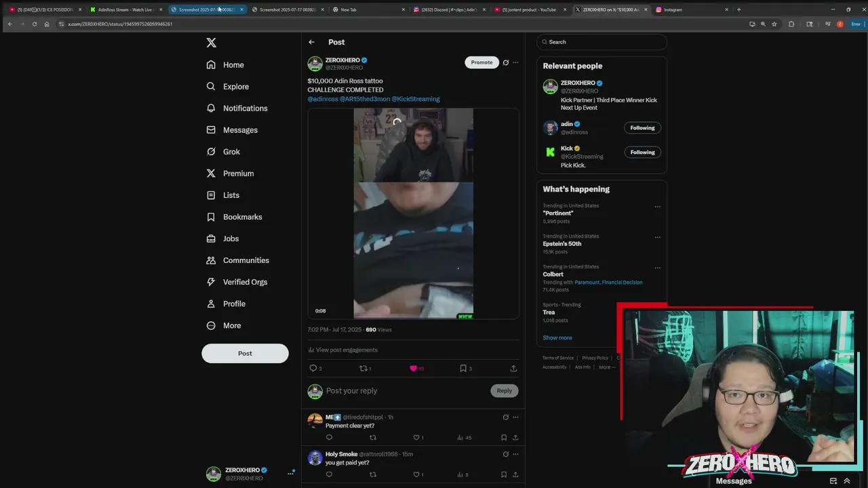Toggle Following for Kick

pyautogui.click(x=642, y=152)
